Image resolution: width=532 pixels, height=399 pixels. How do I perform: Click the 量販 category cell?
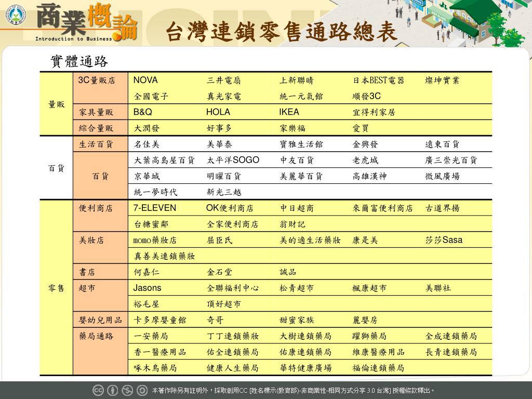pos(56,104)
